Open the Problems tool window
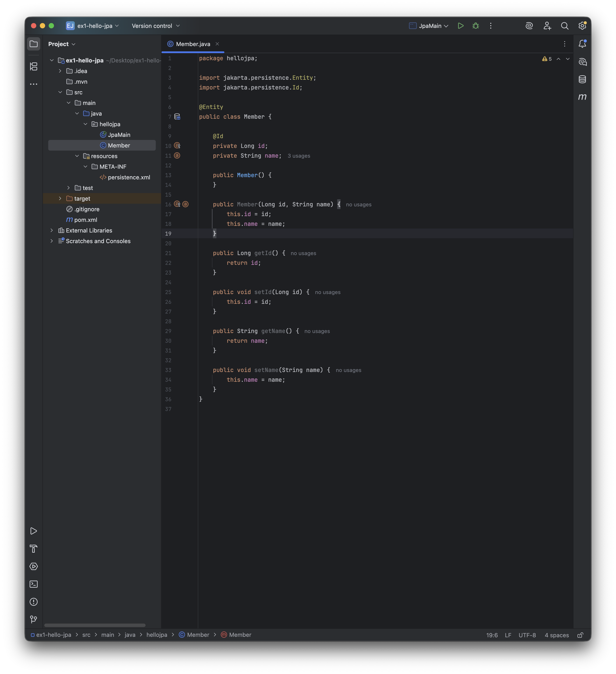 coord(34,602)
